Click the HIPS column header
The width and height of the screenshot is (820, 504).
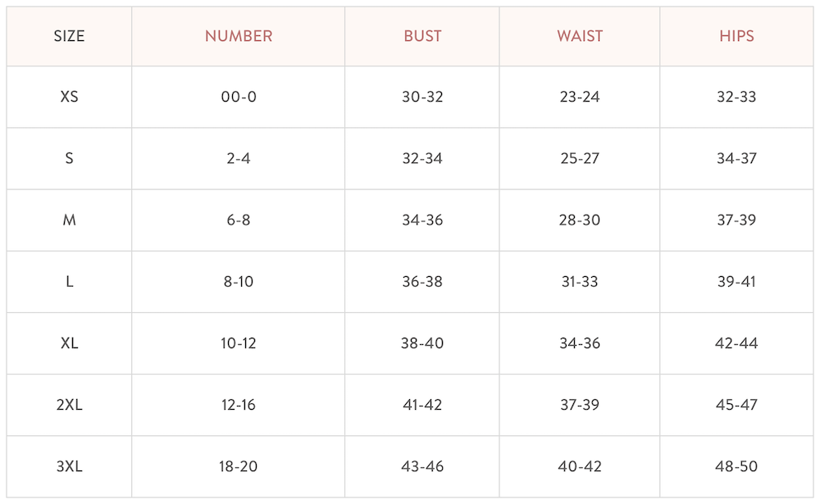pyautogui.click(x=737, y=36)
